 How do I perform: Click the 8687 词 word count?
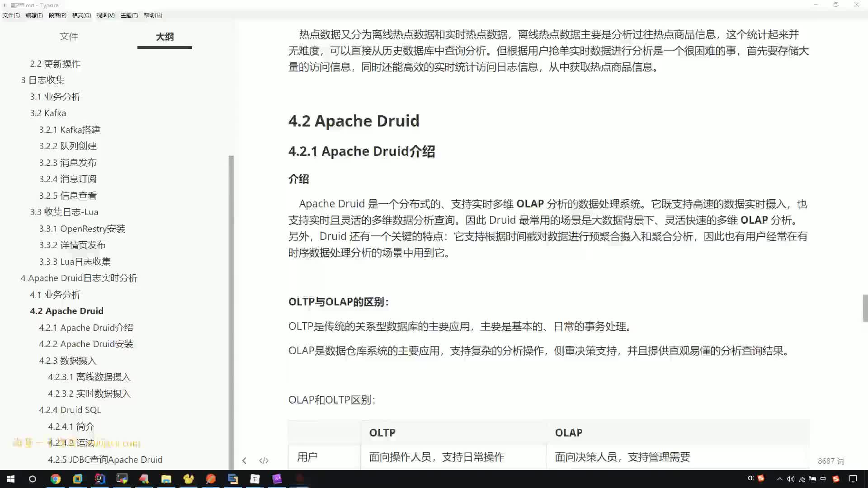(831, 461)
